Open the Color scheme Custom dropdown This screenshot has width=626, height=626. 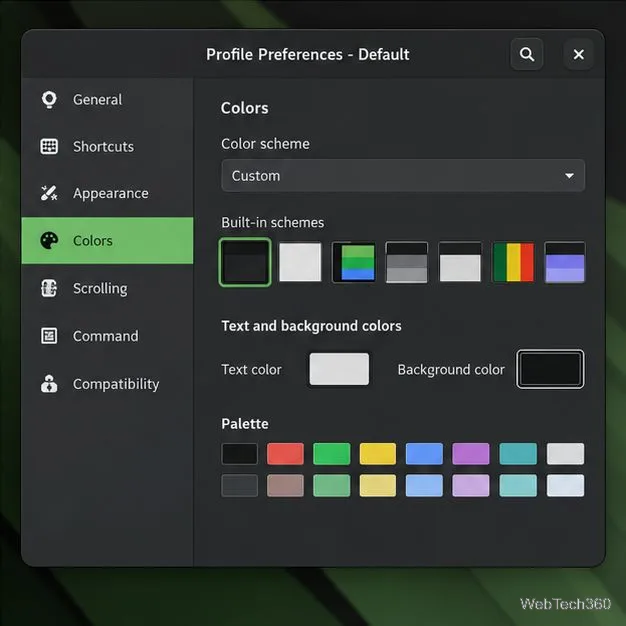[x=403, y=176]
